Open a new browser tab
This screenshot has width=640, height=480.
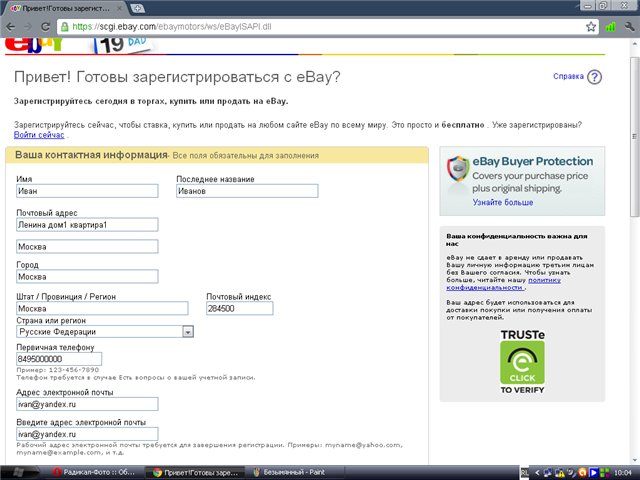coord(137,9)
